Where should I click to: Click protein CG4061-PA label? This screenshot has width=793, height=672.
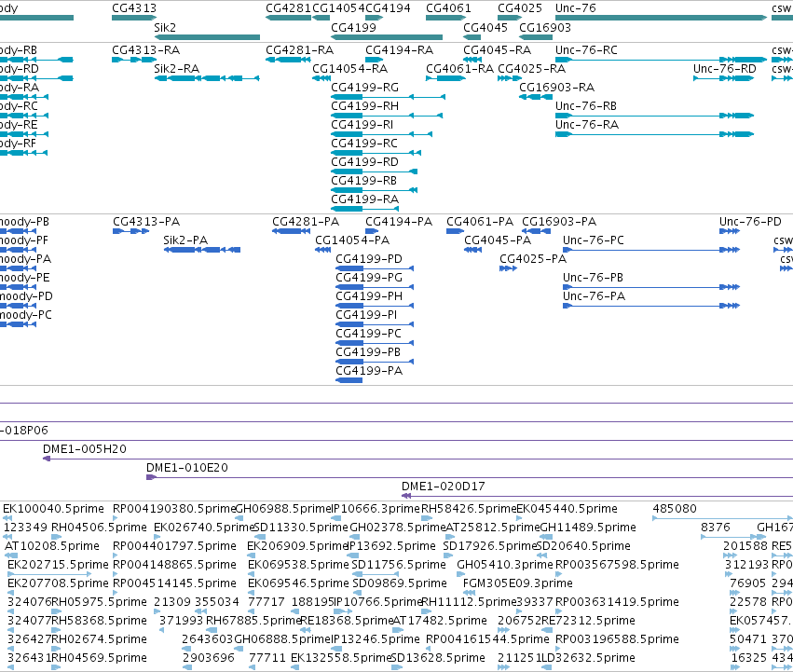pyautogui.click(x=480, y=222)
